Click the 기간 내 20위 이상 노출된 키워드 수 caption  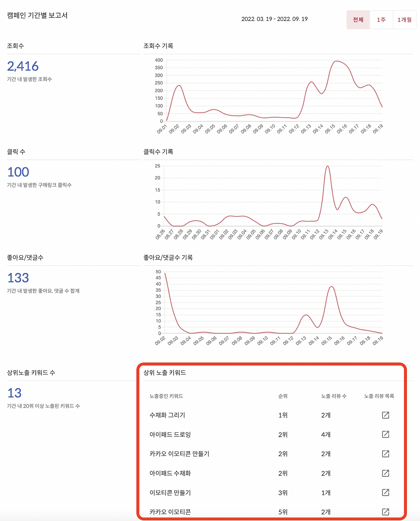click(43, 406)
